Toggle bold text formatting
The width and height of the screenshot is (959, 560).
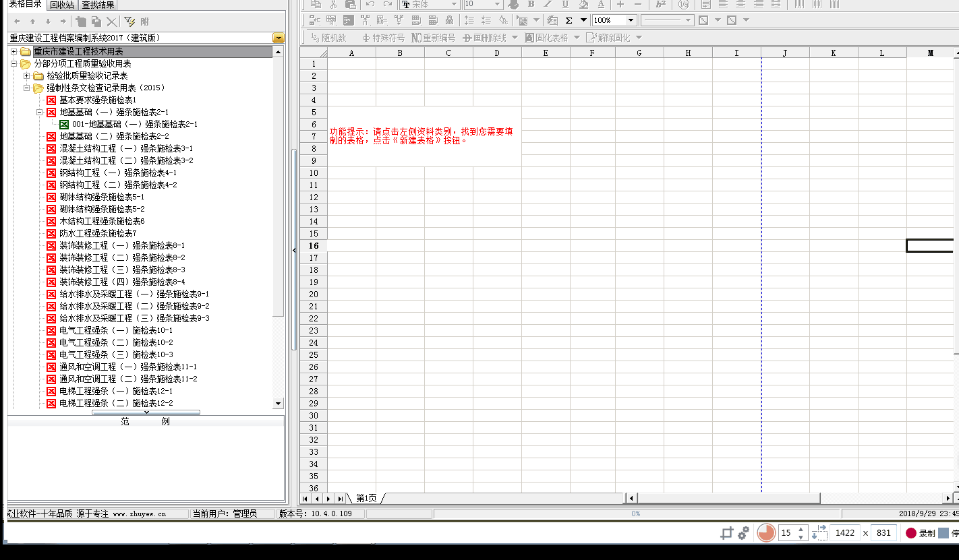click(x=531, y=4)
